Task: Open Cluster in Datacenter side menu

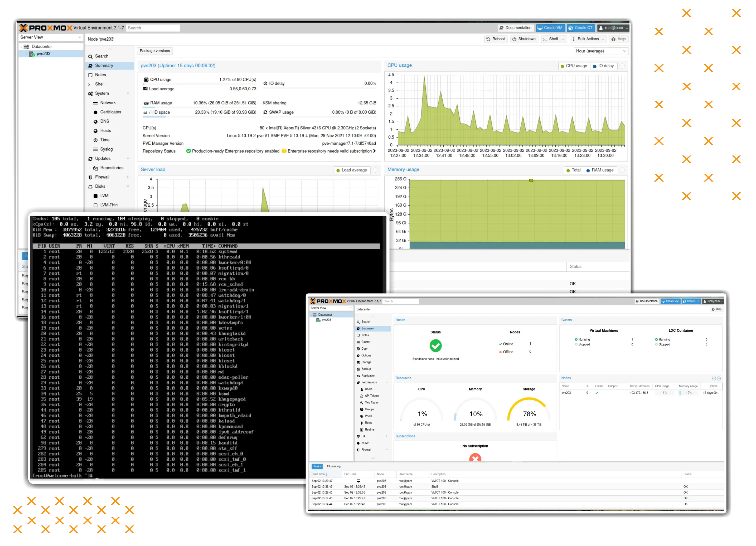Action: 366,342
